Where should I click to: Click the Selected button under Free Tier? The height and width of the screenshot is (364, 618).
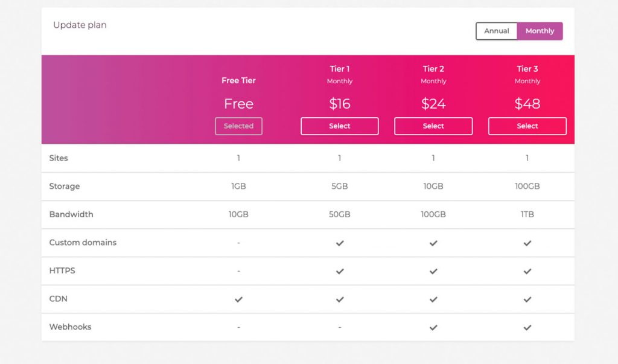[238, 126]
